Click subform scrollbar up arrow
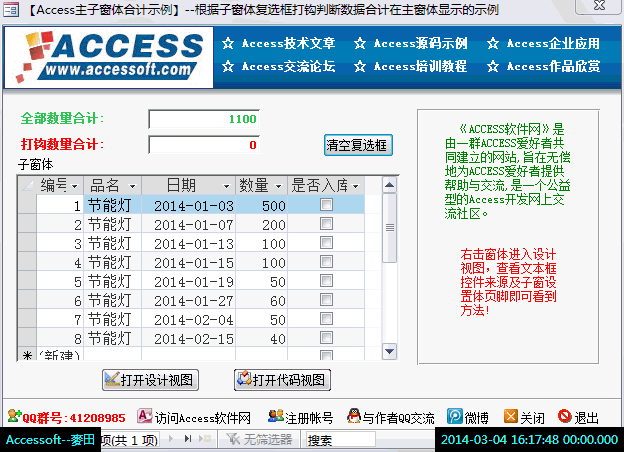This screenshot has width=624, height=452. pyautogui.click(x=389, y=185)
